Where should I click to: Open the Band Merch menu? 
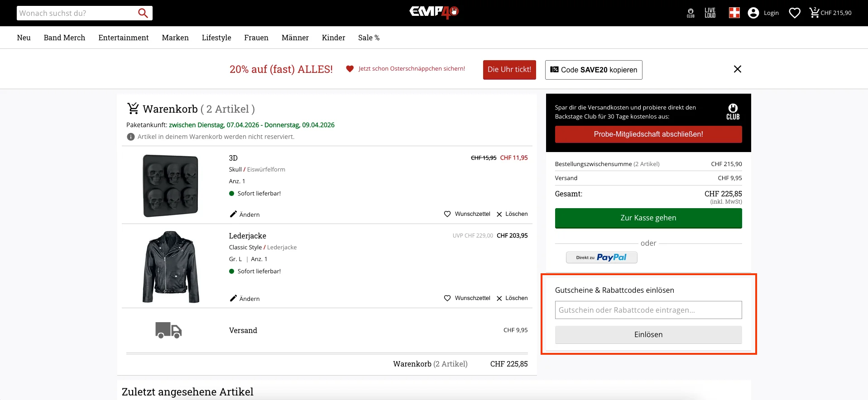click(x=64, y=38)
